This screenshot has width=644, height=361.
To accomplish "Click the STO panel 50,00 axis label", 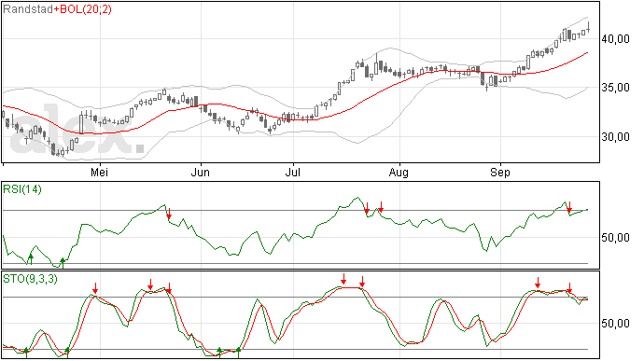I will click(x=615, y=324).
